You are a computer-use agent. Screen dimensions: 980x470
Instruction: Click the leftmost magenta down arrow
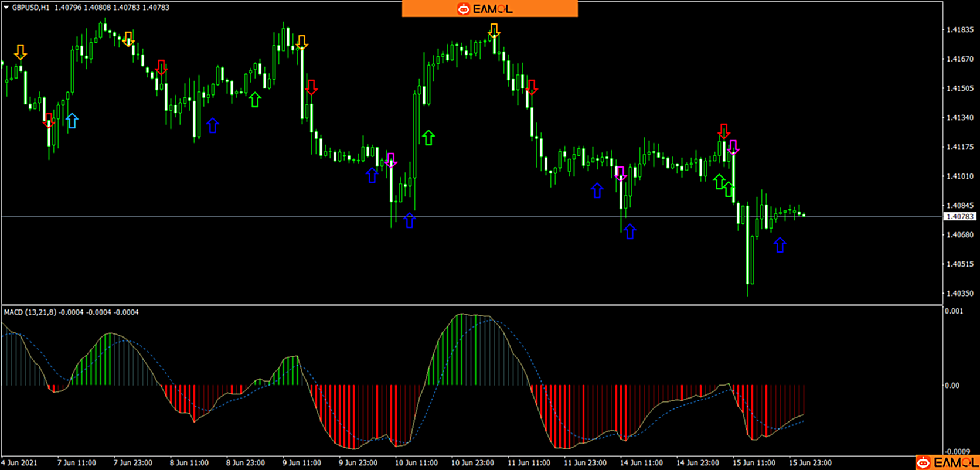coord(391,160)
